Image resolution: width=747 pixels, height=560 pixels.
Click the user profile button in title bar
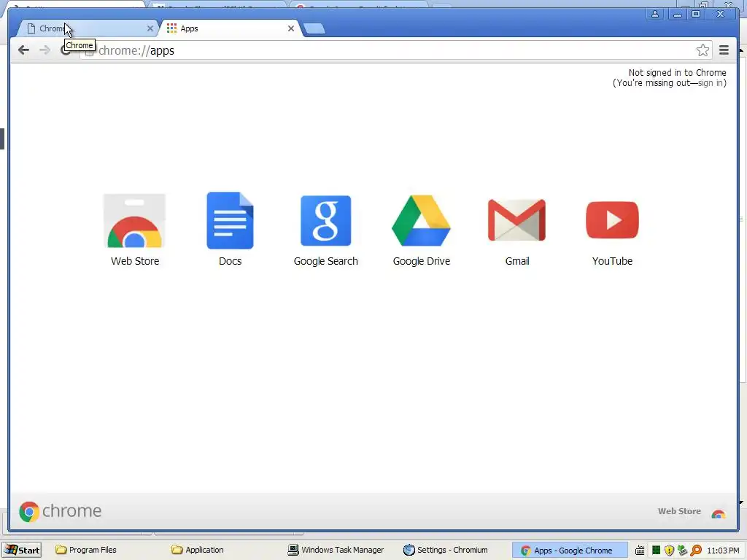[x=655, y=14]
